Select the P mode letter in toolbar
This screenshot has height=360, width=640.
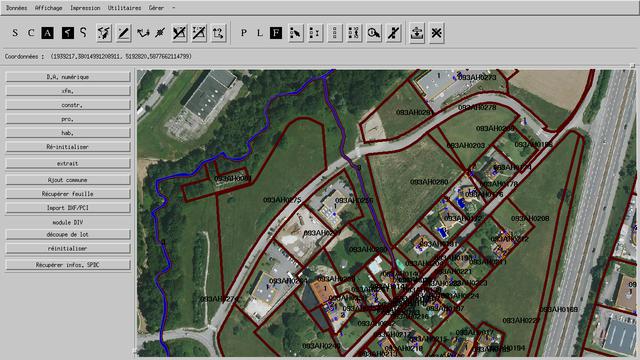(x=244, y=33)
